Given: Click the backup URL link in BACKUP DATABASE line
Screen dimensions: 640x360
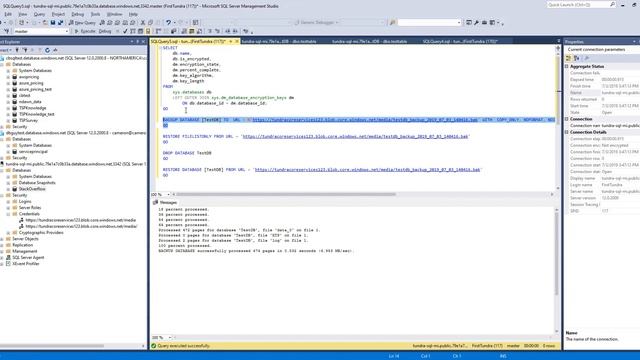Looking at the screenshot, I should [x=365, y=120].
